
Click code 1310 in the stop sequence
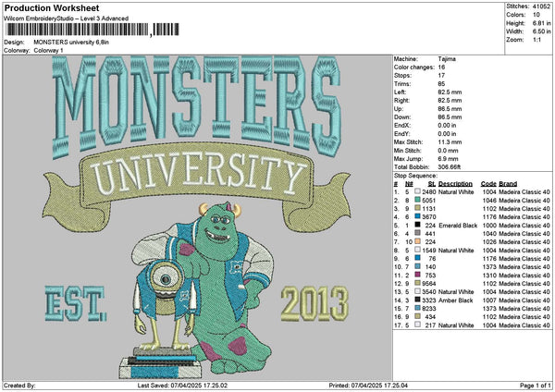[x=489, y=275]
